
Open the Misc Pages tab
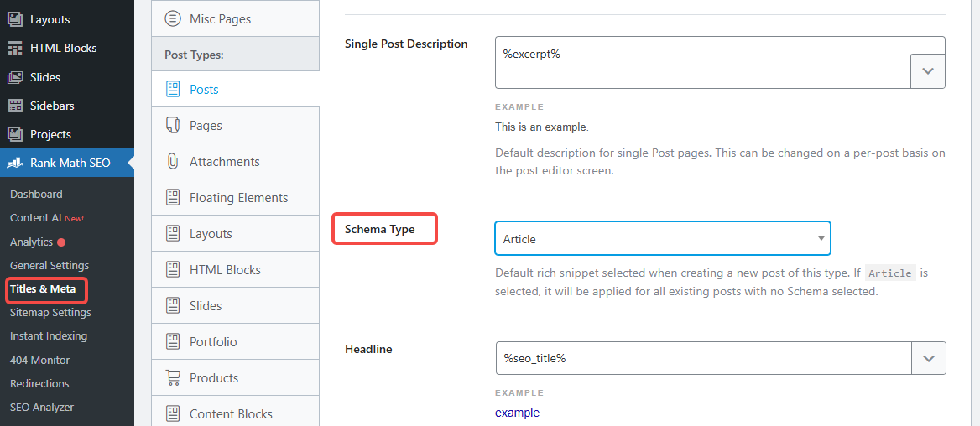click(x=220, y=18)
